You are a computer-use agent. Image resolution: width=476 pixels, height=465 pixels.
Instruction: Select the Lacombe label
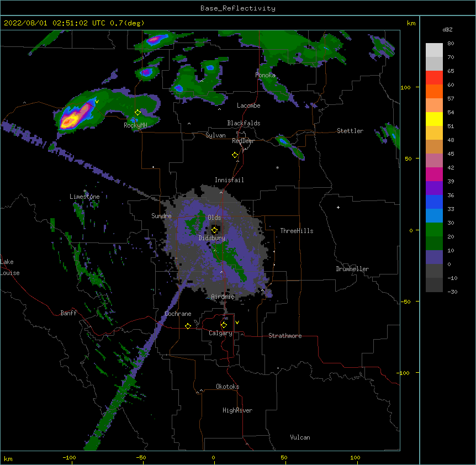pos(248,105)
